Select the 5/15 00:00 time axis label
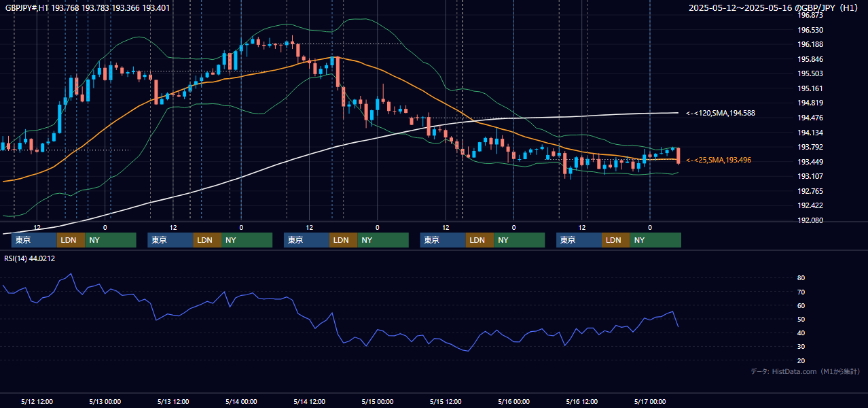Screen dimensions: 868x408 point(378,402)
